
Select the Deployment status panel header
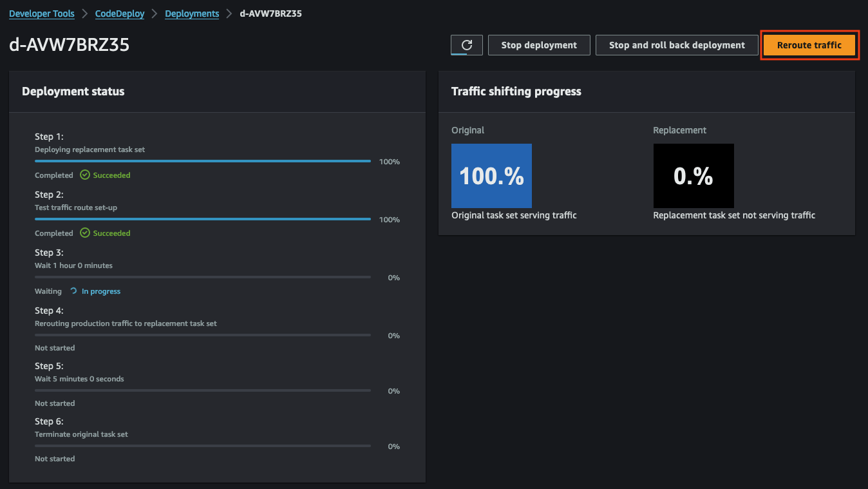(x=73, y=91)
